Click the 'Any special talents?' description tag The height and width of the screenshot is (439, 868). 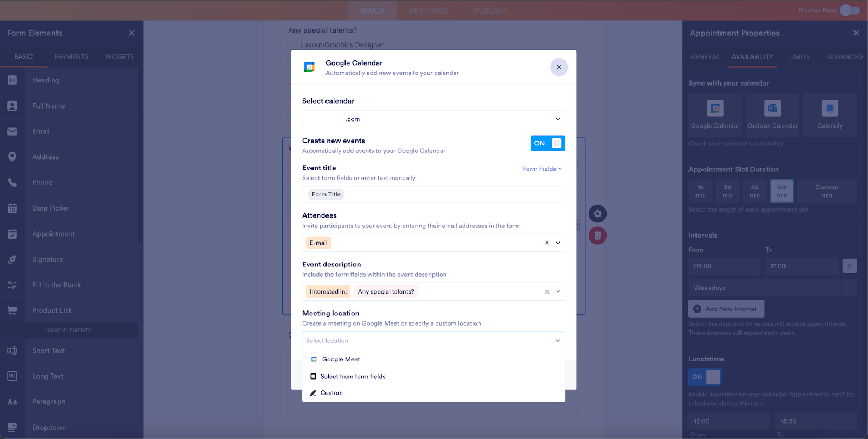click(x=386, y=292)
